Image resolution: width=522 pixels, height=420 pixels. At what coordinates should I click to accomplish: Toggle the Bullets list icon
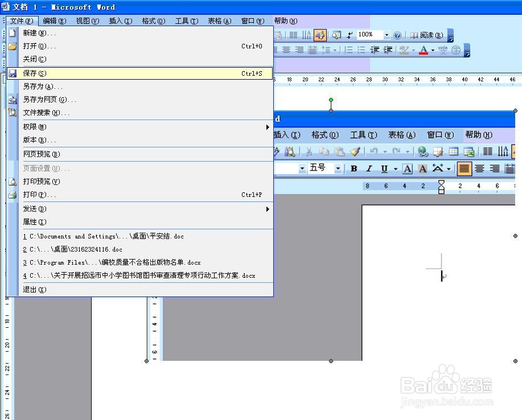(x=361, y=50)
